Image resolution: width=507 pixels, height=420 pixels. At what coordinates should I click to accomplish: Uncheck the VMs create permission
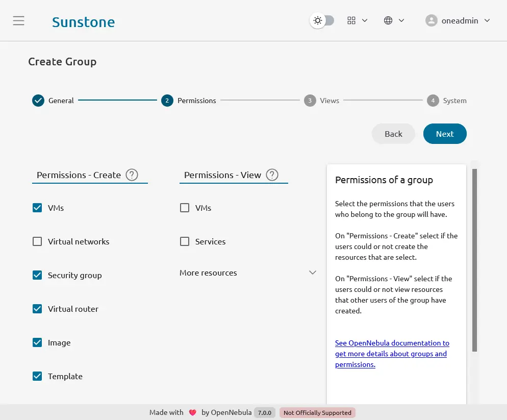37,208
